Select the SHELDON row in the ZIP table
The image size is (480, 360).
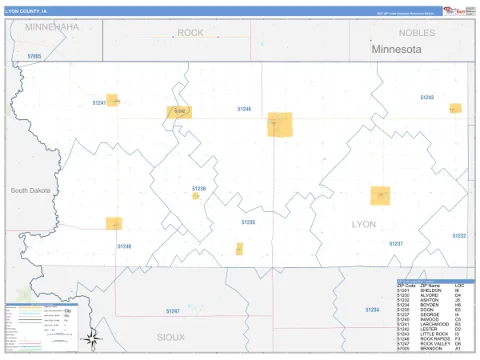(436, 291)
